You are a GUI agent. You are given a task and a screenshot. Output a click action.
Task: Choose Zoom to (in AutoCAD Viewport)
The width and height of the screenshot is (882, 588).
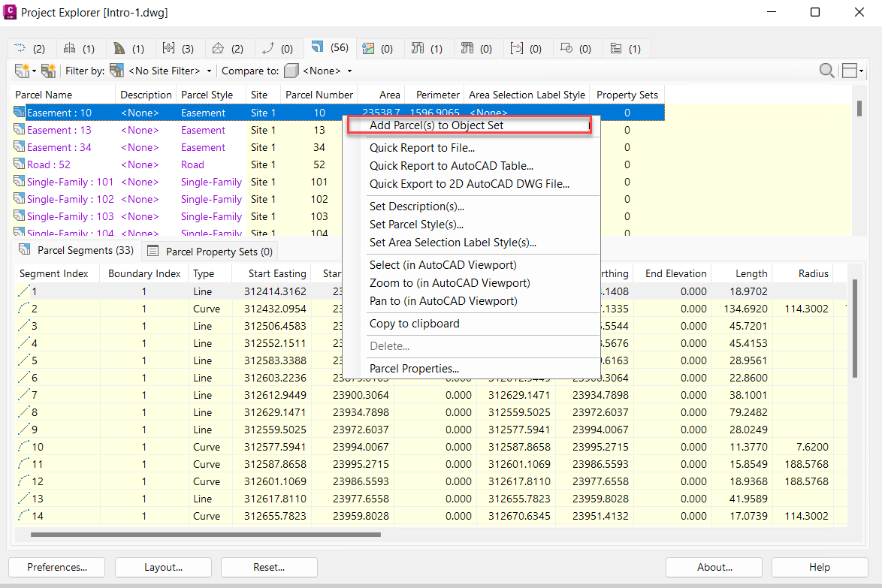point(449,283)
